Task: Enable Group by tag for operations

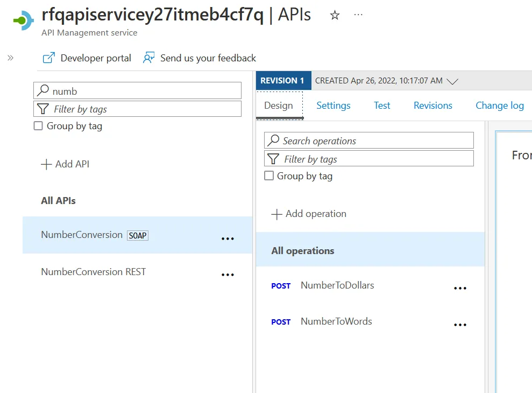Action: coord(269,176)
